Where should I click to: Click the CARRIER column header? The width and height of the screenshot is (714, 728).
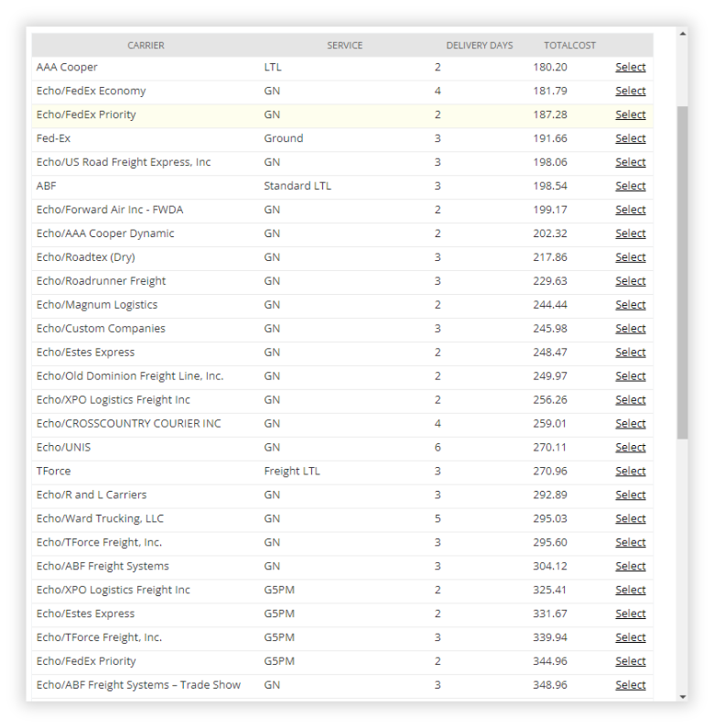pyautogui.click(x=146, y=46)
